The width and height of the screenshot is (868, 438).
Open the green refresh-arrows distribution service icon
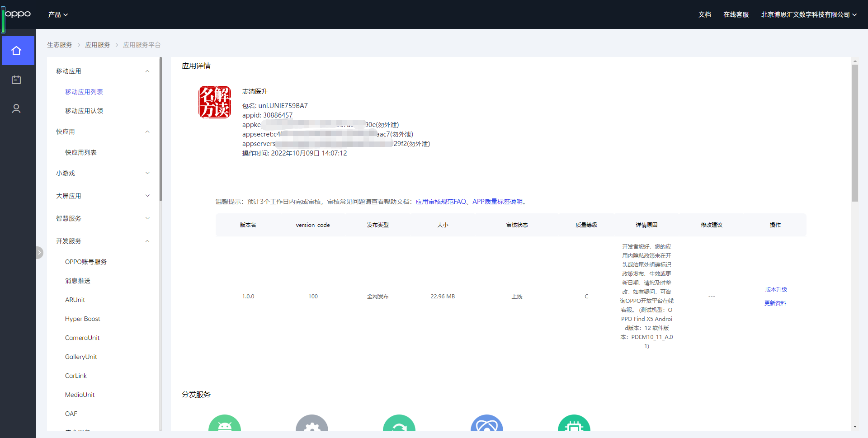(x=399, y=423)
